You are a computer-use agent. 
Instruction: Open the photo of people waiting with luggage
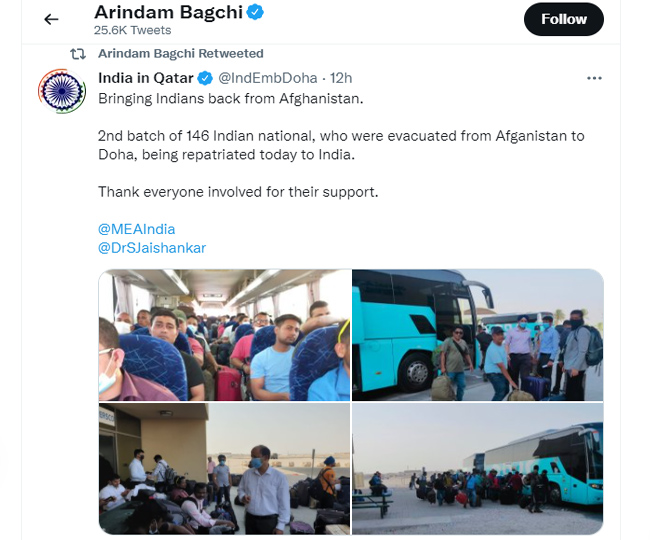click(224, 468)
